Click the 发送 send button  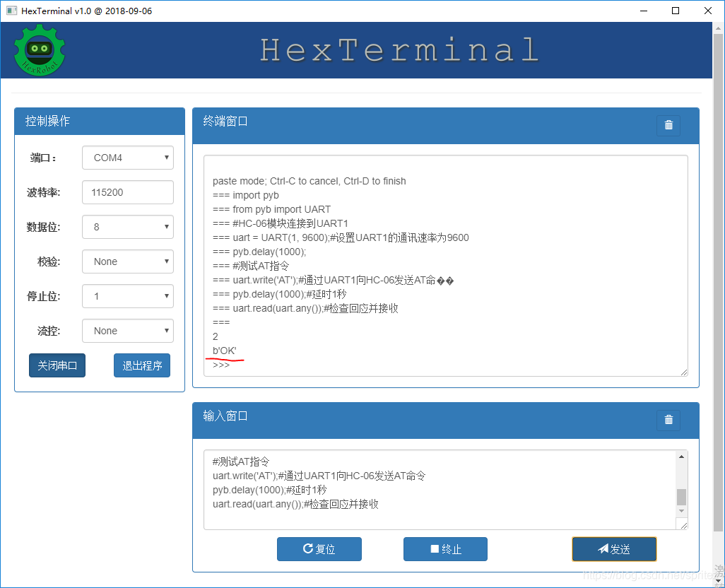614,549
